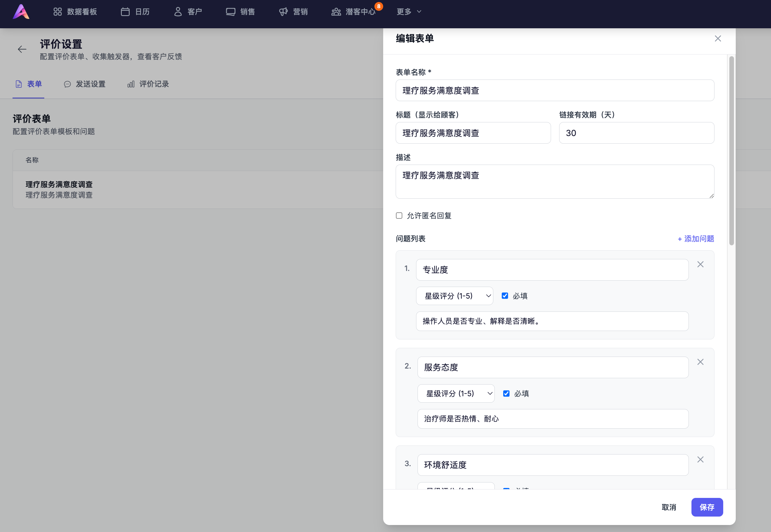Select 理疗服务满意度调查 row in the table
Viewport: 771px width, 532px height.
[x=198, y=190]
